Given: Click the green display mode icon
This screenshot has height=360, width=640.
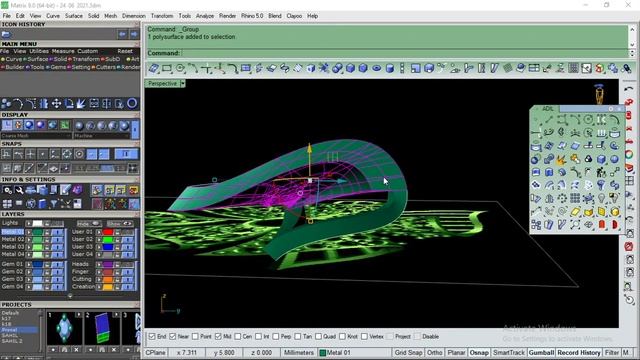Looking at the screenshot, I should tap(64, 125).
